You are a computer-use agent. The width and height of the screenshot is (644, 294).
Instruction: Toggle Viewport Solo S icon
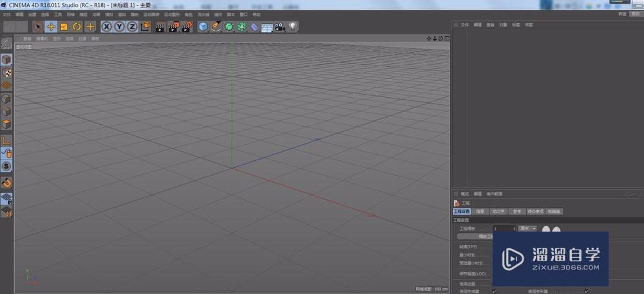click(6, 166)
